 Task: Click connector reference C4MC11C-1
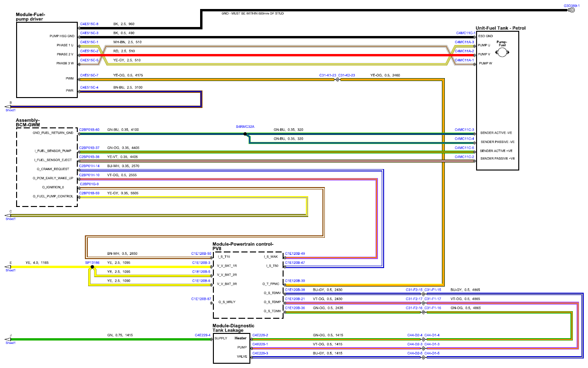coord(465,33)
